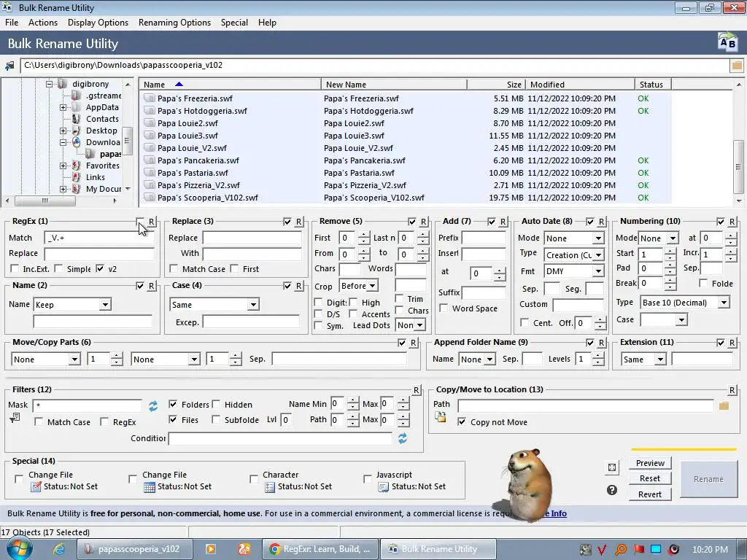Toggle the Copy not Move checkbox
The image size is (747, 560).
click(462, 422)
